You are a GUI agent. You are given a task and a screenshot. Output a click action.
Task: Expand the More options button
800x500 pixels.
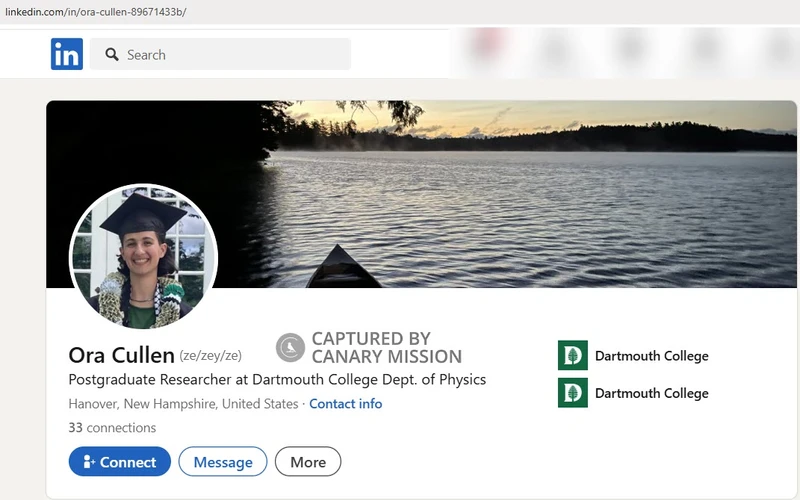tap(308, 462)
